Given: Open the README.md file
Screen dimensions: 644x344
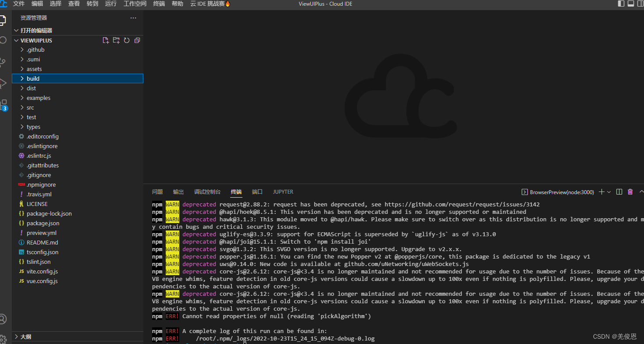Looking at the screenshot, I should click(x=78, y=243).
